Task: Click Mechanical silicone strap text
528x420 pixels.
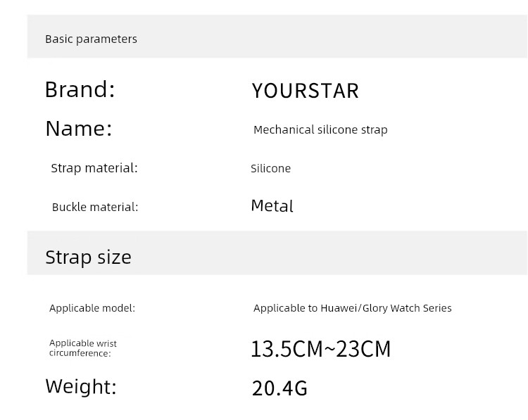Action: (320, 130)
